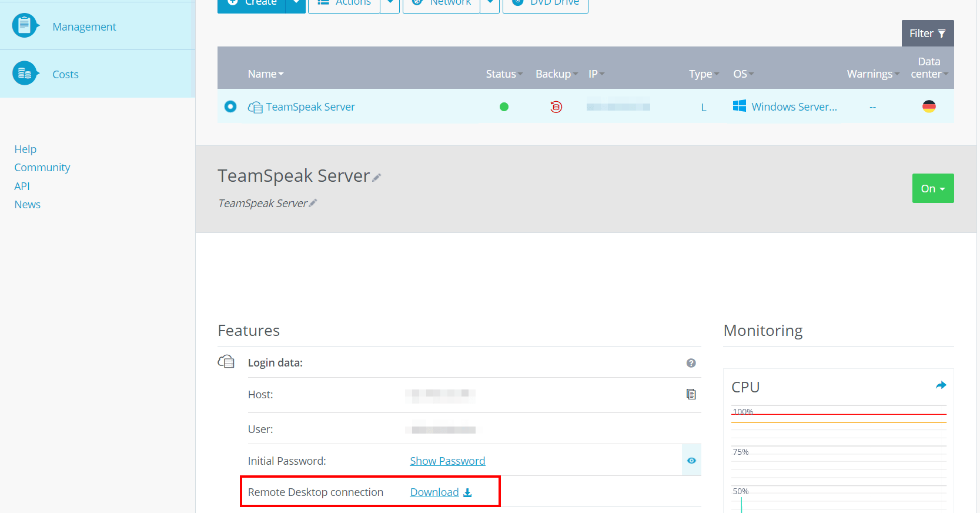This screenshot has width=980, height=513.
Task: Edit the TeamSpeak Server title pencil
Action: click(377, 177)
